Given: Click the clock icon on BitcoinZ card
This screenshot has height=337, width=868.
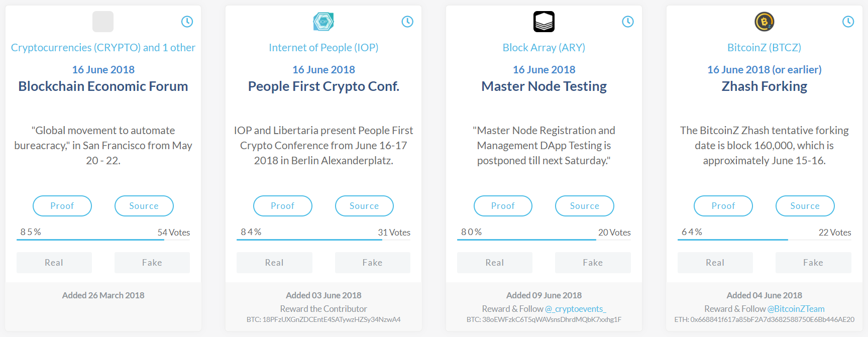Looking at the screenshot, I should coord(848,22).
